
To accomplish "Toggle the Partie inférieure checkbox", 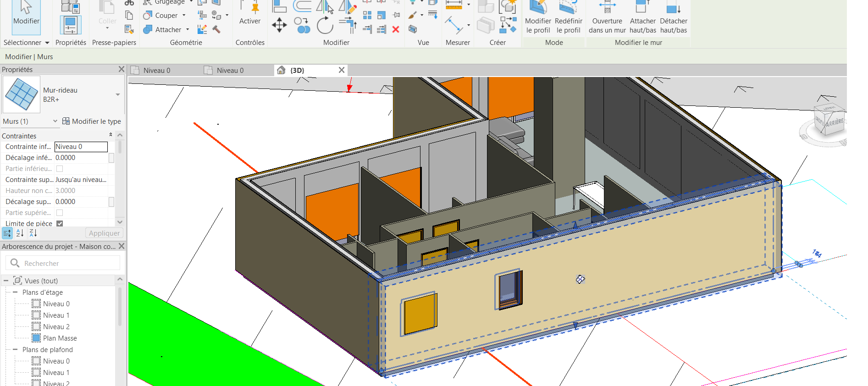I will [60, 169].
